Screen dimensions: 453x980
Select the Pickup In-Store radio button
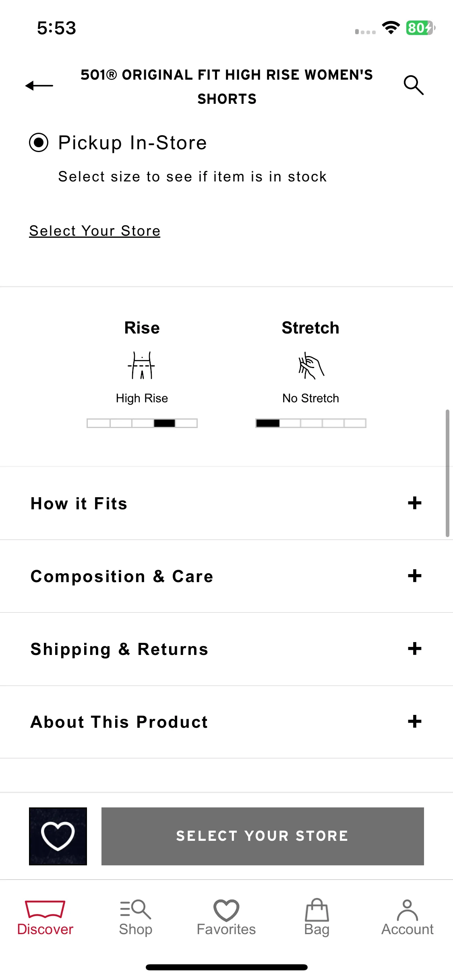pos(39,142)
